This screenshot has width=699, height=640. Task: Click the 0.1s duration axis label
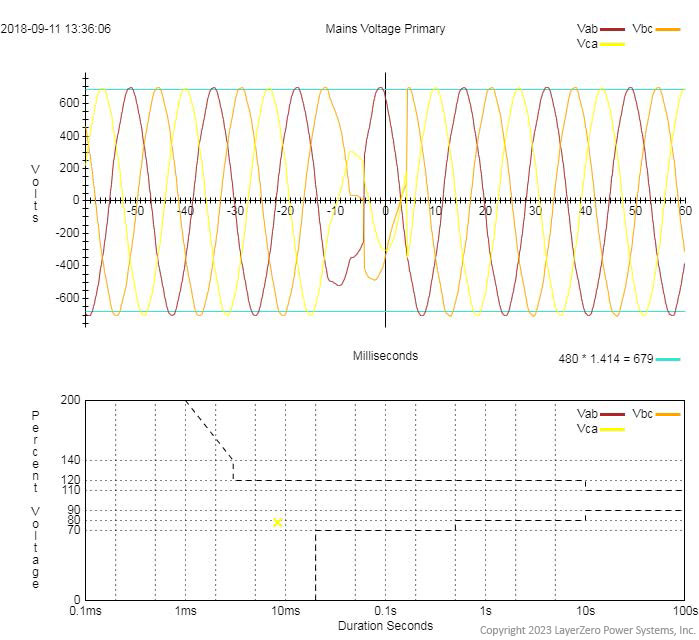click(385, 611)
